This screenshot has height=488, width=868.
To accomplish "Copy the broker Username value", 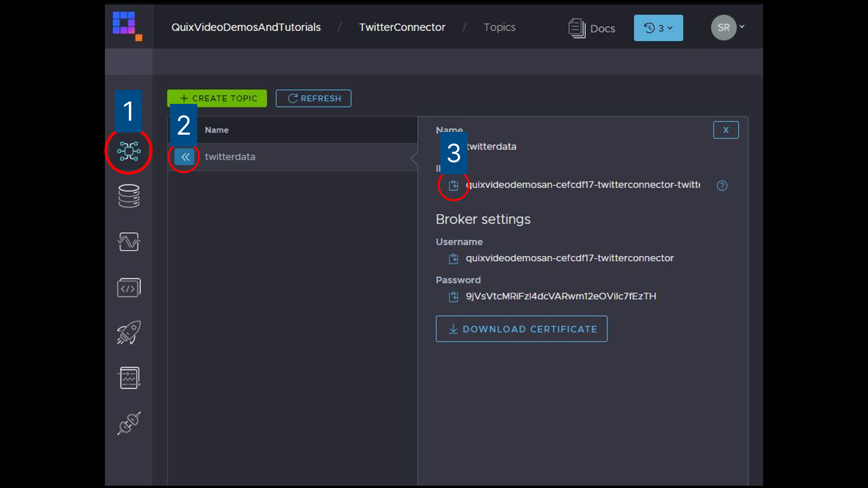I will click(454, 259).
